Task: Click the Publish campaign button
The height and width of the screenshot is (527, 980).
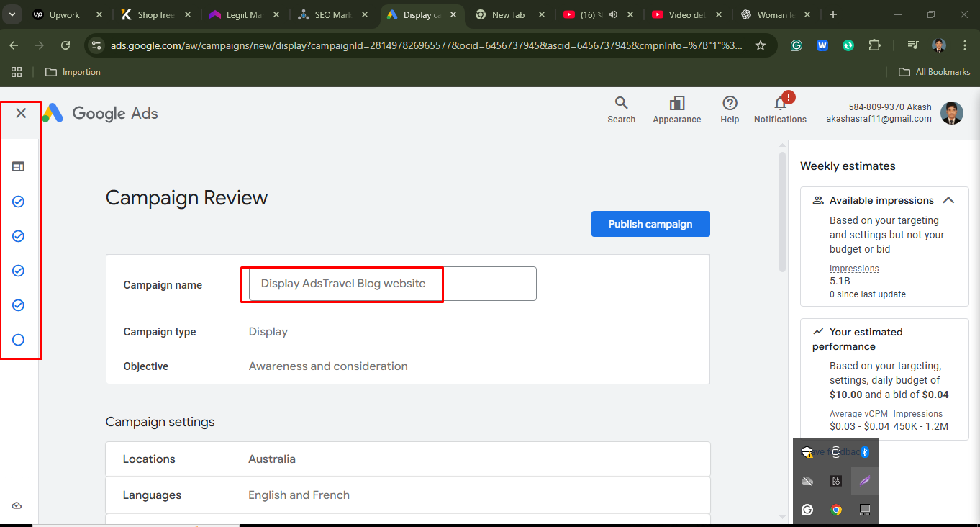Action: pyautogui.click(x=650, y=223)
